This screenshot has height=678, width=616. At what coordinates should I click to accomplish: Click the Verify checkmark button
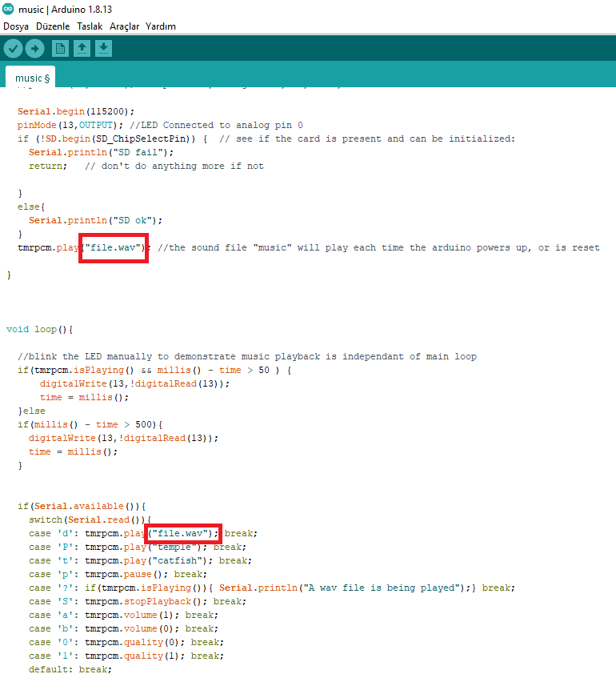pyautogui.click(x=13, y=49)
